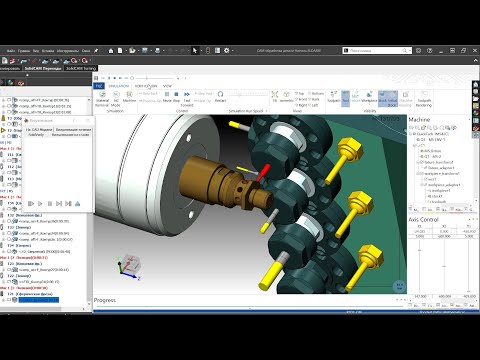The height and width of the screenshot is (360, 480).
Task: Open Toolpath Rendering options
Action: (424, 99)
